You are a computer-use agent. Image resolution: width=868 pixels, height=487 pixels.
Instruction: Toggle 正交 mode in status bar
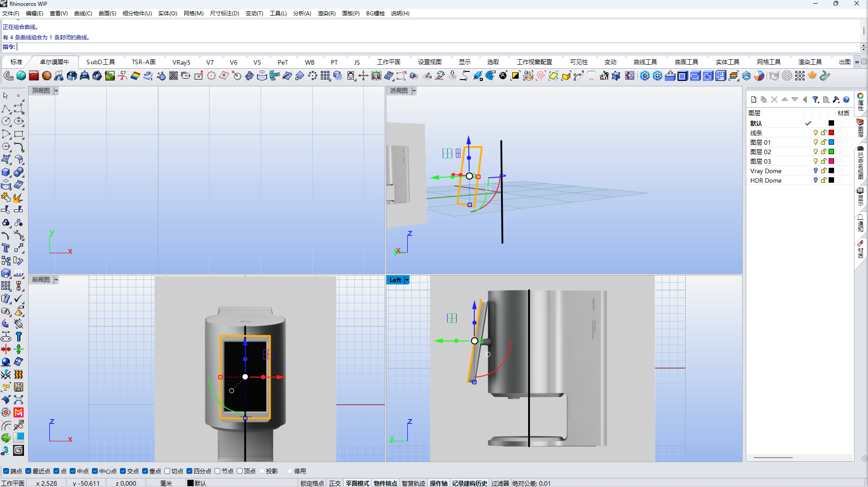click(x=334, y=483)
